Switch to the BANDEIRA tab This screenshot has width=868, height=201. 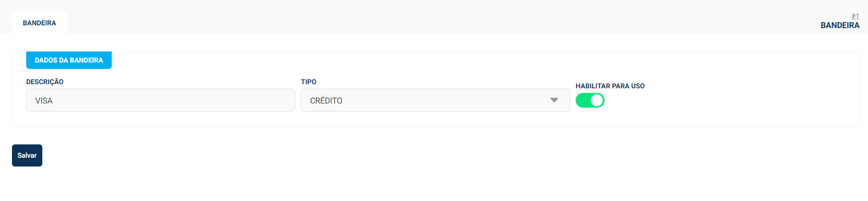40,23
